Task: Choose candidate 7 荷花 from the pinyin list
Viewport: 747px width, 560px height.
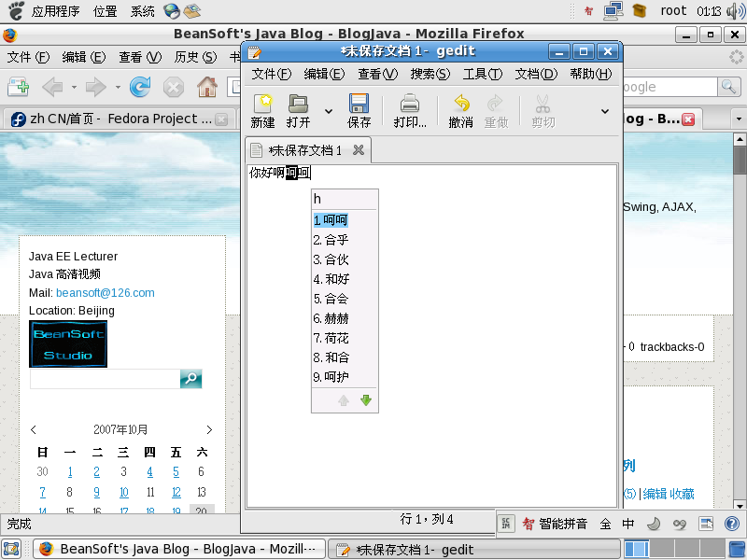Action: tap(331, 338)
